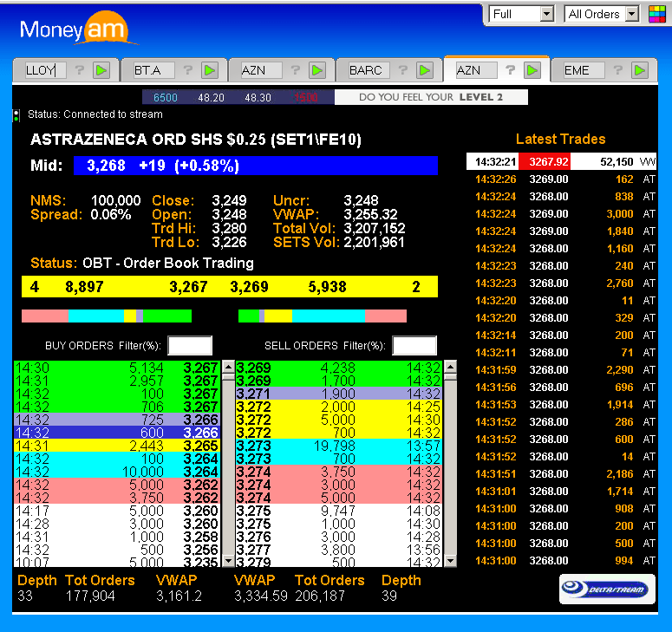Click the green arrow on the EME tab
This screenshot has width=672, height=632.
(639, 70)
